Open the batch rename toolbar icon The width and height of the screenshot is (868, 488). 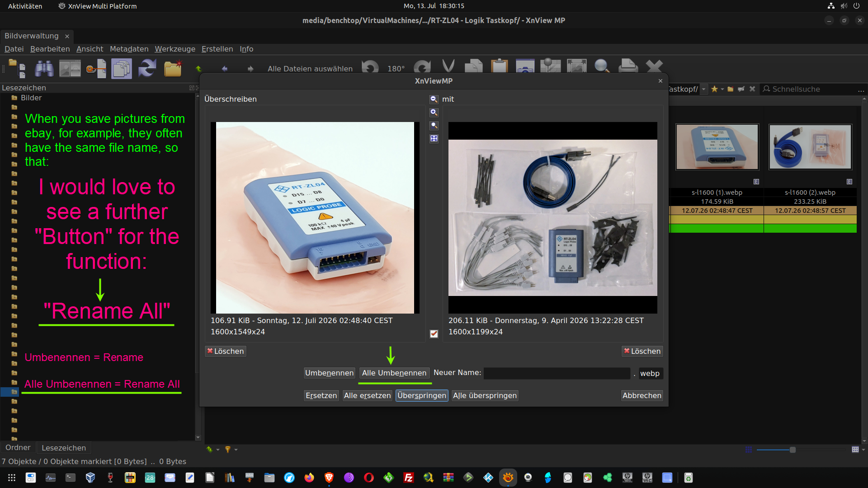point(96,69)
